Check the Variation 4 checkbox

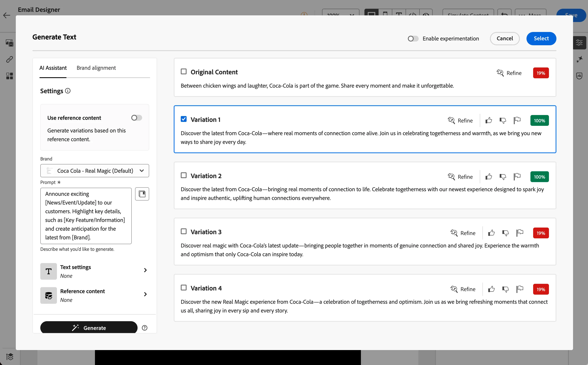click(184, 288)
